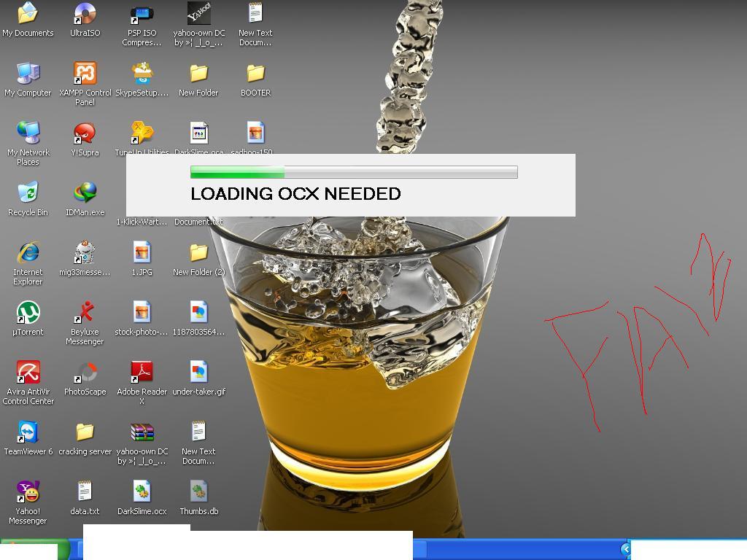
Task: Click the 1-Klick-Wart... icon label
Action: tap(142, 222)
